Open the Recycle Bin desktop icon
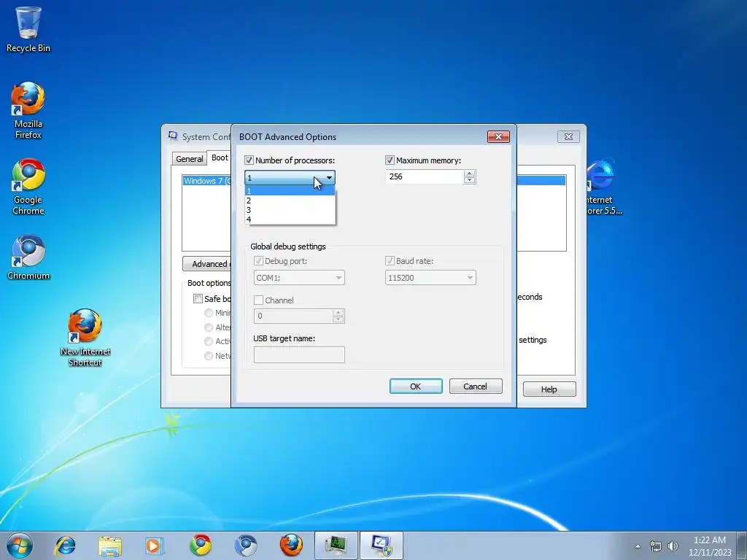The height and width of the screenshot is (560, 747). tap(28, 29)
